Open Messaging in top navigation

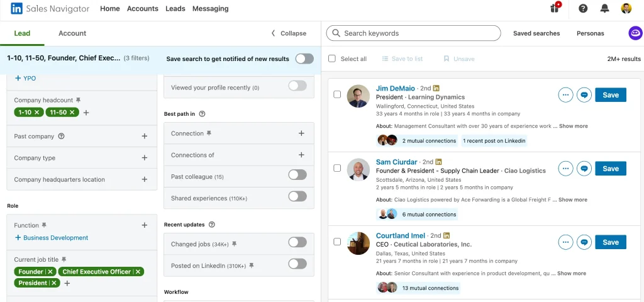[x=210, y=9]
